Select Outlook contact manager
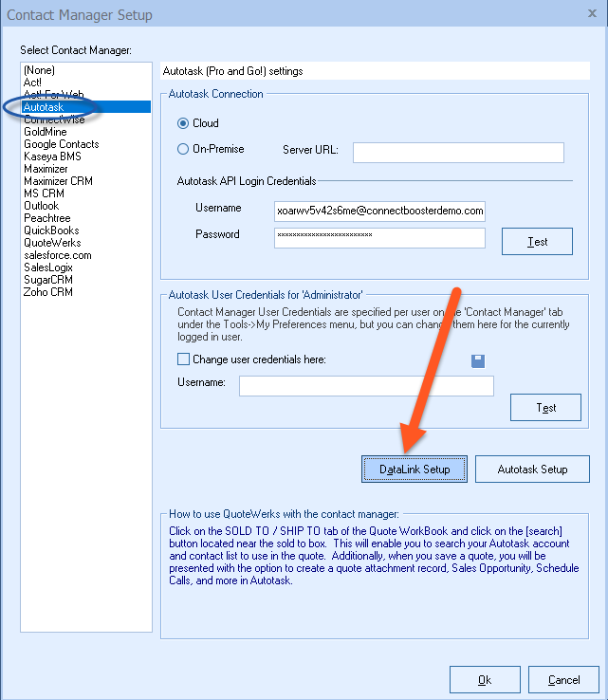The width and height of the screenshot is (608, 700). coord(86,206)
